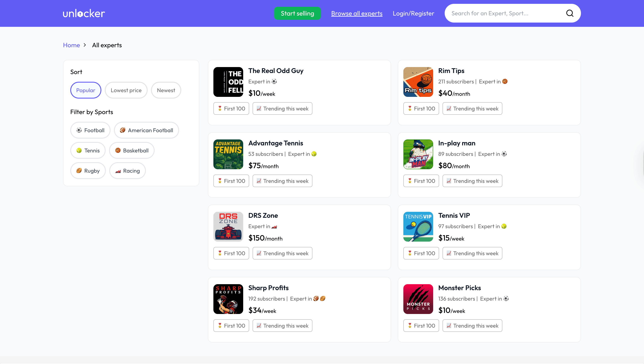Toggle the Basketball filter pill
644x364 pixels.
(132, 150)
